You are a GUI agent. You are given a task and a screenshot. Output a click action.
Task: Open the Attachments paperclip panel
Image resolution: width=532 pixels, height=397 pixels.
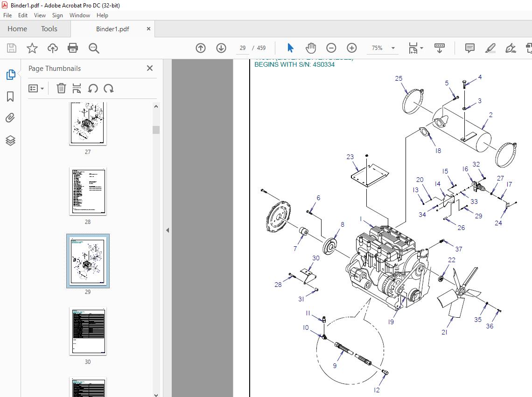tap(11, 118)
